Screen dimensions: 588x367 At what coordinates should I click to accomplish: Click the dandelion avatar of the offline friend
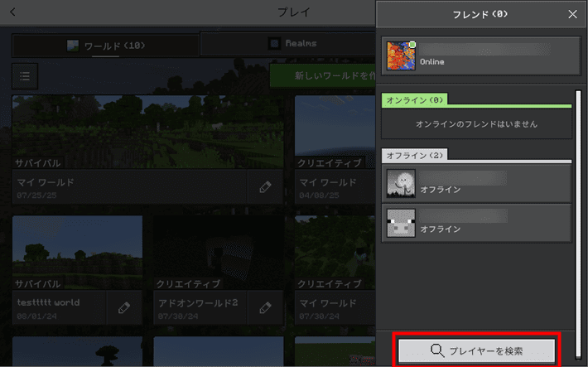coord(401,184)
